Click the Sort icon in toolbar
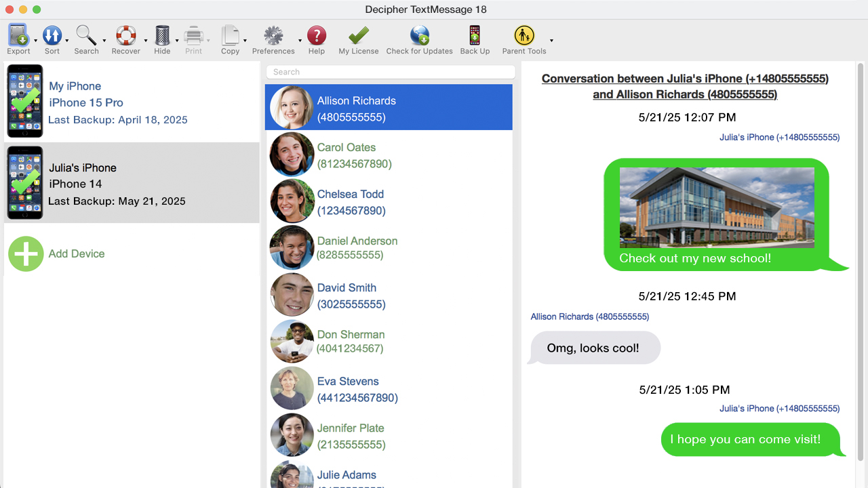Viewport: 868px width, 488px height. pos(52,35)
